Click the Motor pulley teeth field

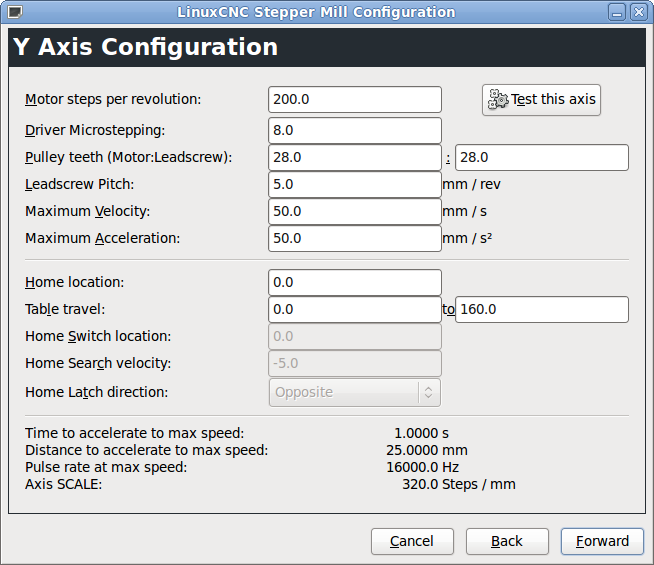pyautogui.click(x=355, y=158)
